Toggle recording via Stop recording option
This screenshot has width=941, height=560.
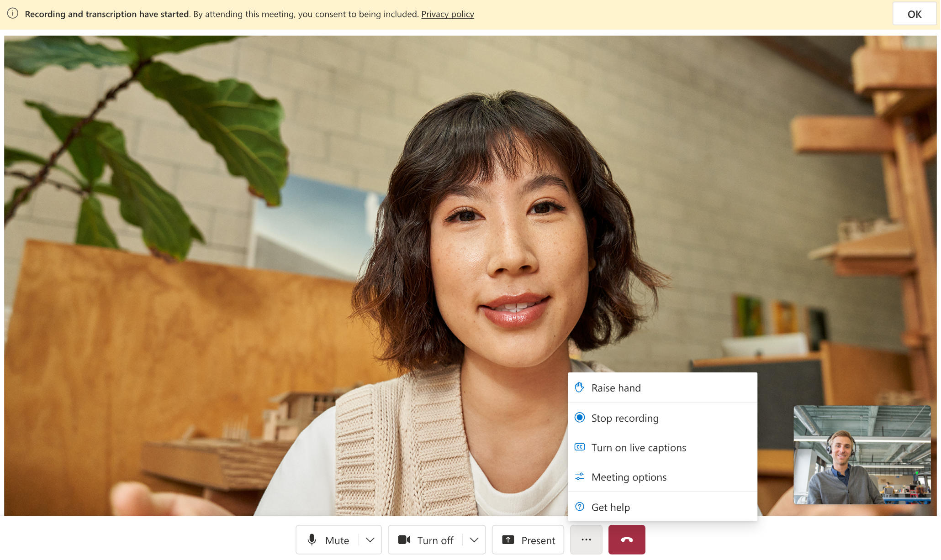click(625, 417)
